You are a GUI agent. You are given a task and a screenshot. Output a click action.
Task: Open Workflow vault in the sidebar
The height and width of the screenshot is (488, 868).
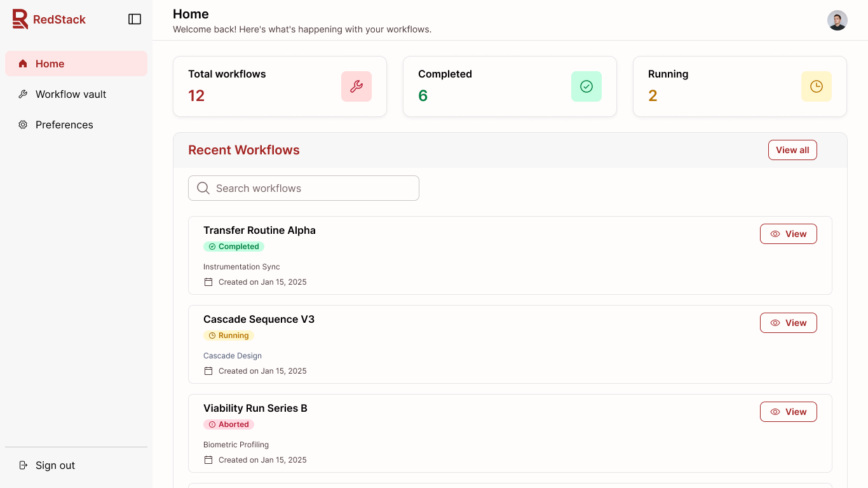76,94
